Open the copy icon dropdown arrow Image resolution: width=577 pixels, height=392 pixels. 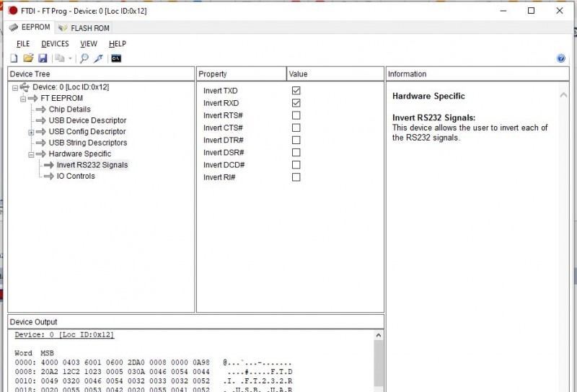tap(70, 58)
